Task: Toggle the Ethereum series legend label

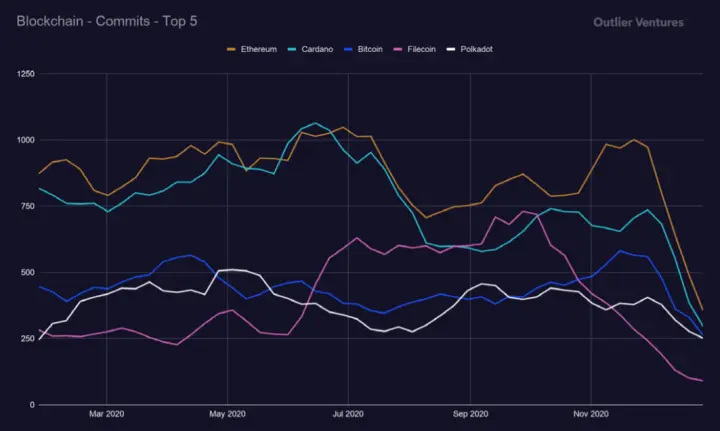Action: pyautogui.click(x=259, y=49)
